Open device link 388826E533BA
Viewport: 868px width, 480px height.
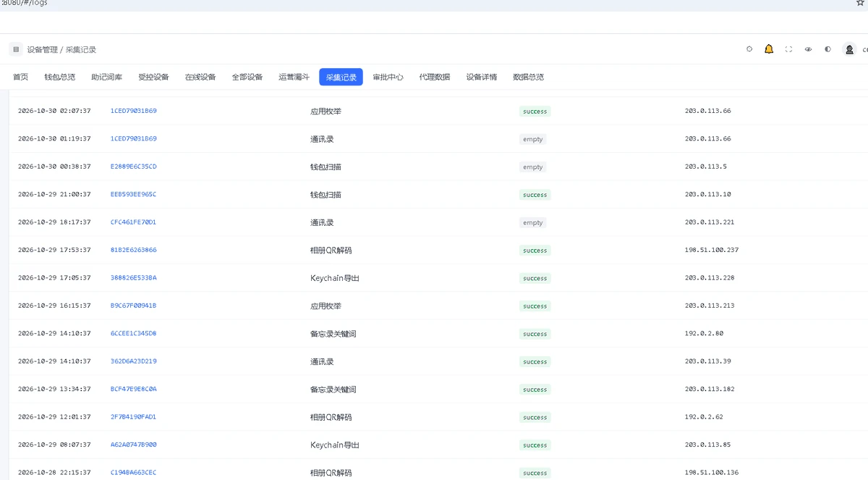[x=134, y=278]
